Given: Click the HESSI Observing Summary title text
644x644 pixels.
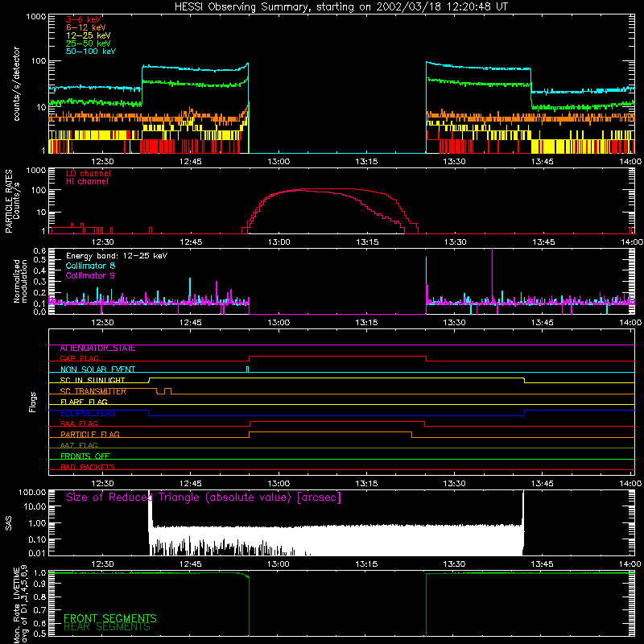Looking at the screenshot, I should [341, 7].
